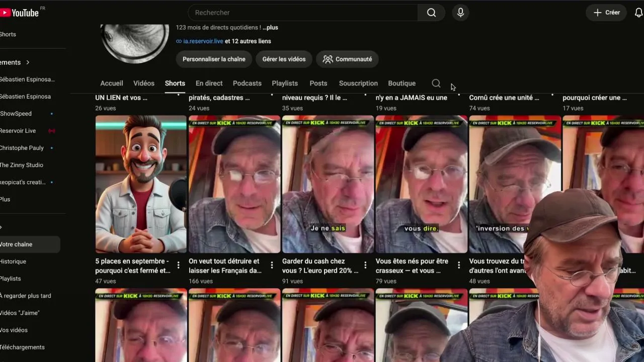Open options menu for 'Garder du cash' short
The height and width of the screenshot is (362, 644).
tap(365, 265)
